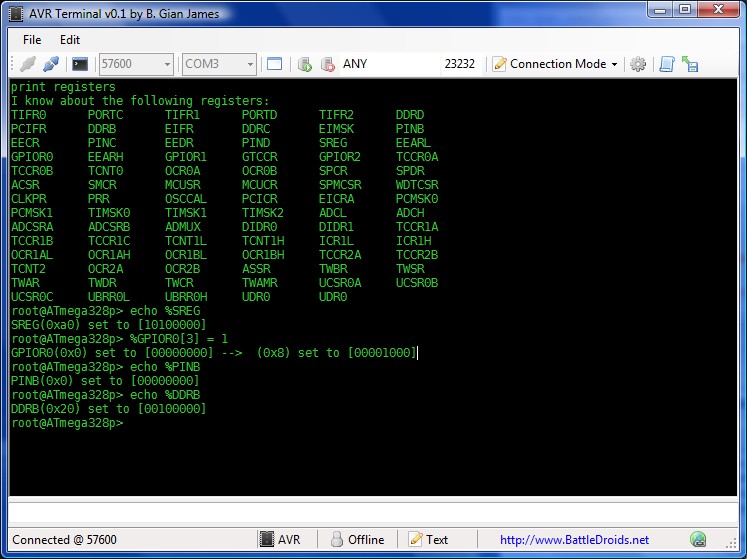Click the green play server icon

point(304,64)
